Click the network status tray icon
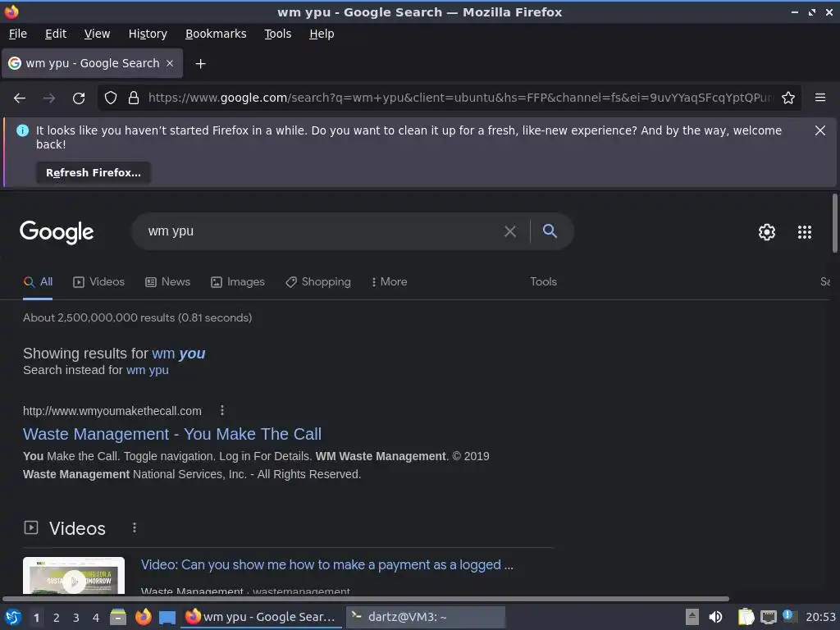Viewport: 840px width, 630px height. tap(769, 618)
